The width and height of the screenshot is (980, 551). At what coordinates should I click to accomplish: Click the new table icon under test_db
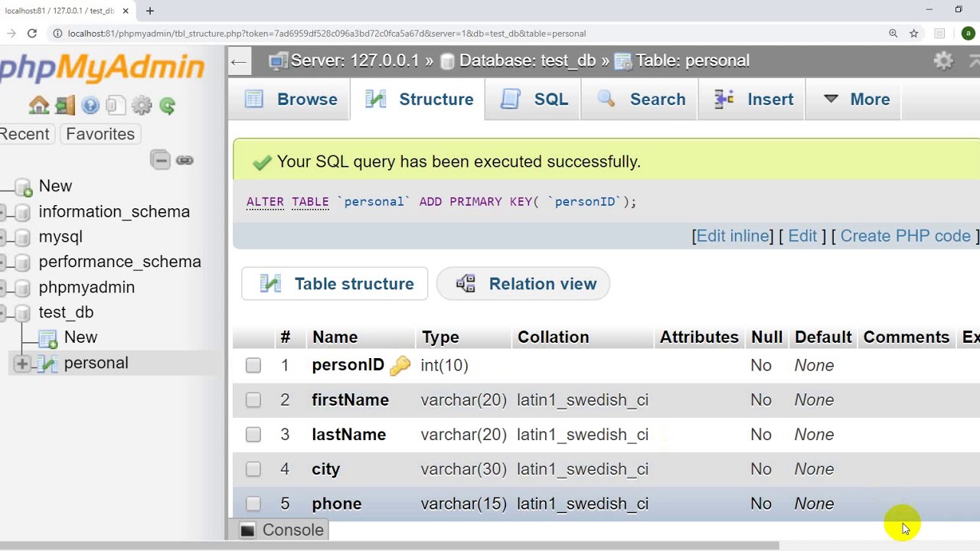click(x=48, y=338)
